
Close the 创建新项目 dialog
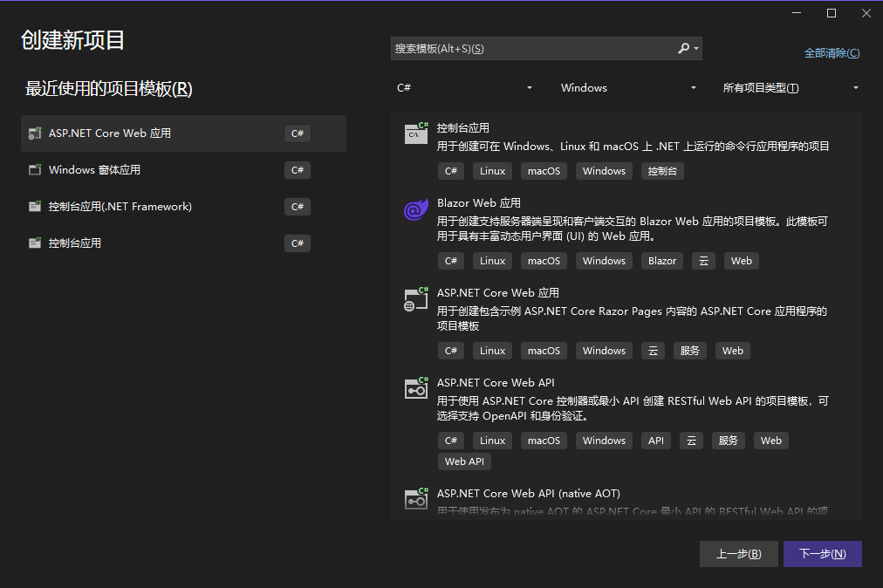tap(866, 13)
